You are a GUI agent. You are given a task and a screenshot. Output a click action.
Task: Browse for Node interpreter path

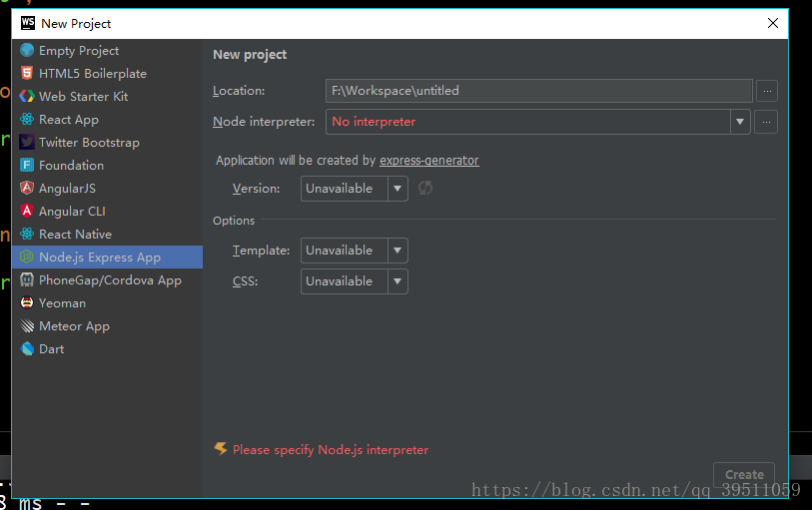pos(766,122)
